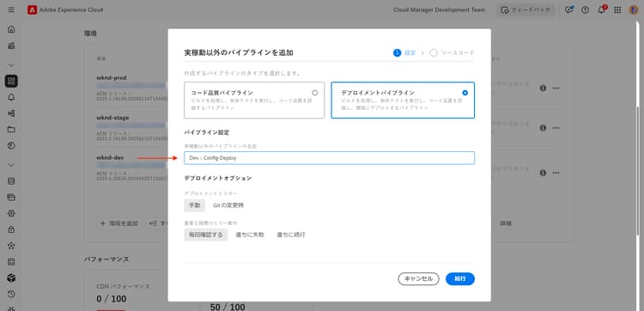Screen dimensions: 644x311
Task: Click the padlock icon in the sidebar
Action: 11,229
